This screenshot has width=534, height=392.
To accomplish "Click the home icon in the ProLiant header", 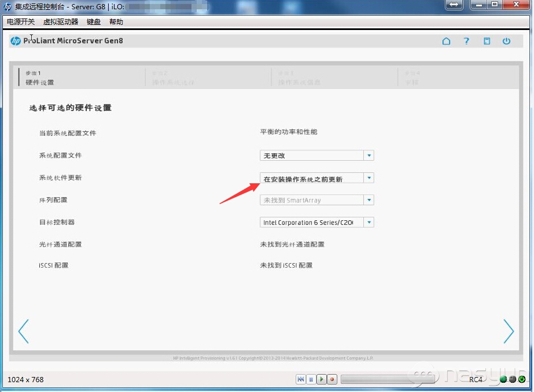I will pyautogui.click(x=446, y=41).
